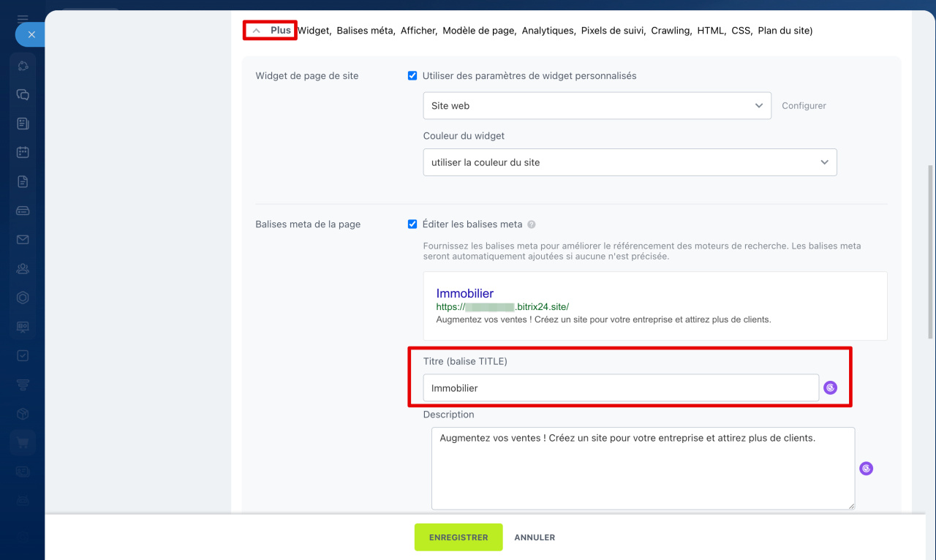Image resolution: width=936 pixels, height=560 pixels.
Task: Open the mail envelope icon in sidebar
Action: 23,240
